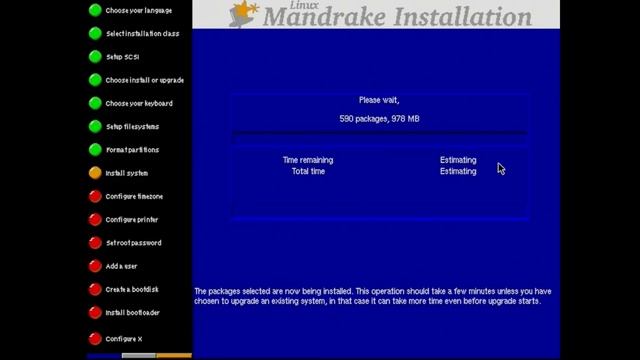Click the red circle beside Configure printer
The height and width of the screenshot is (360, 640).
click(95, 220)
